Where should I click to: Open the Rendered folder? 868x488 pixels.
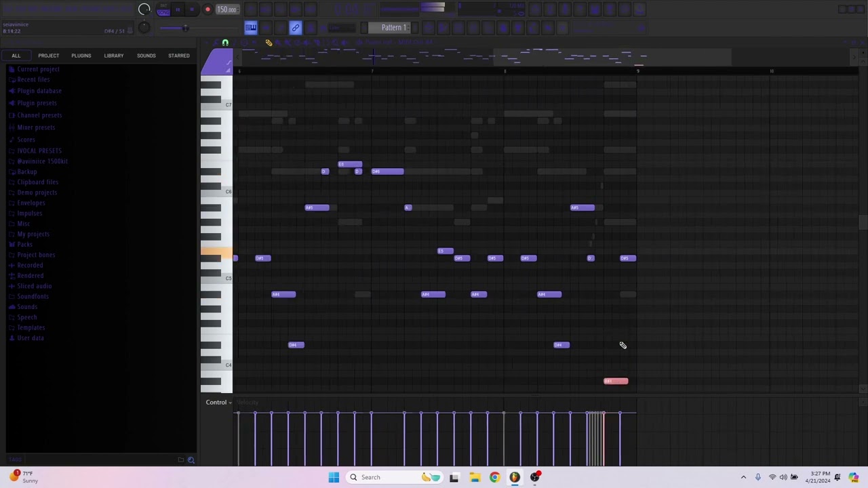click(30, 276)
